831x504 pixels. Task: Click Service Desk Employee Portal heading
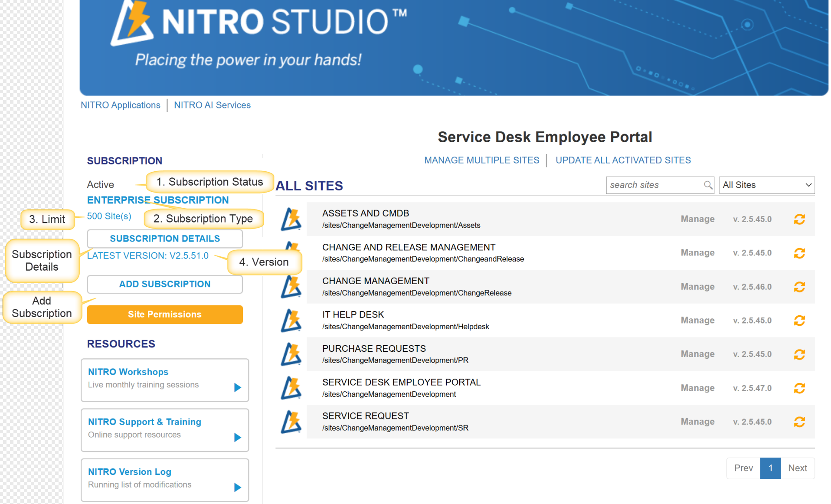545,137
